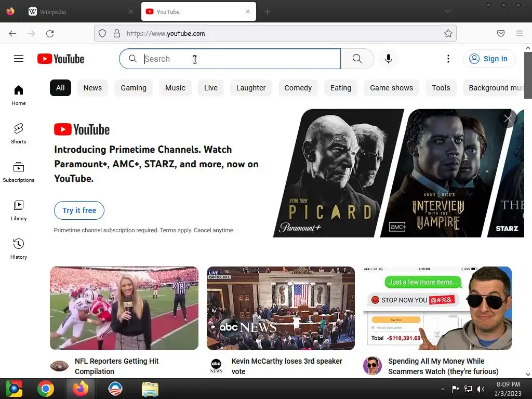Reload the current page
The width and height of the screenshot is (532, 399).
point(50,33)
